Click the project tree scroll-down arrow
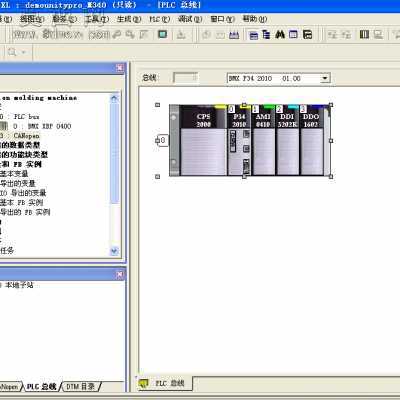Viewport: 400px width, 400px height. (x=114, y=251)
